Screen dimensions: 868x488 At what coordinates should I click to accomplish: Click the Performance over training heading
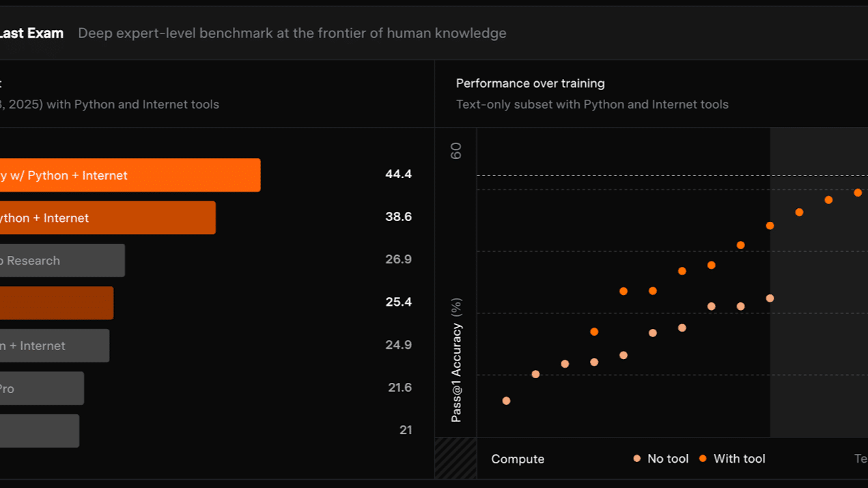pyautogui.click(x=530, y=83)
